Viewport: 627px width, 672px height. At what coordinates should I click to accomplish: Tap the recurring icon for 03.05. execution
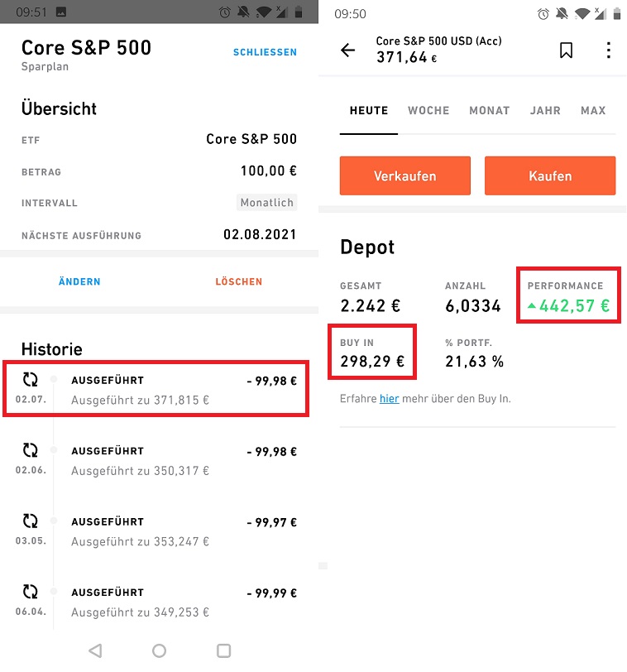tap(30, 521)
